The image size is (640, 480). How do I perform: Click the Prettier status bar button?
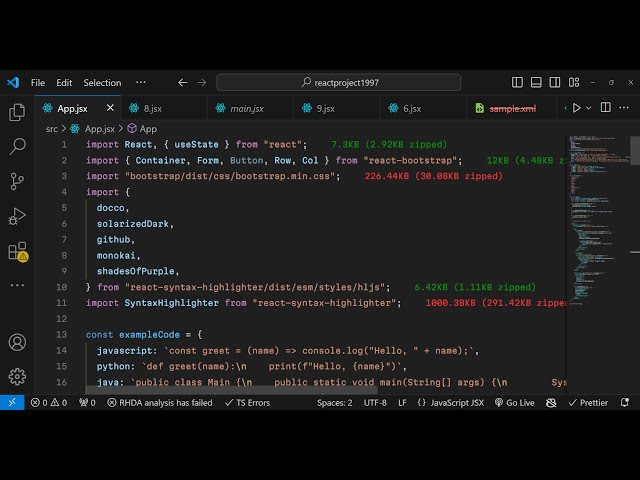tap(590, 403)
